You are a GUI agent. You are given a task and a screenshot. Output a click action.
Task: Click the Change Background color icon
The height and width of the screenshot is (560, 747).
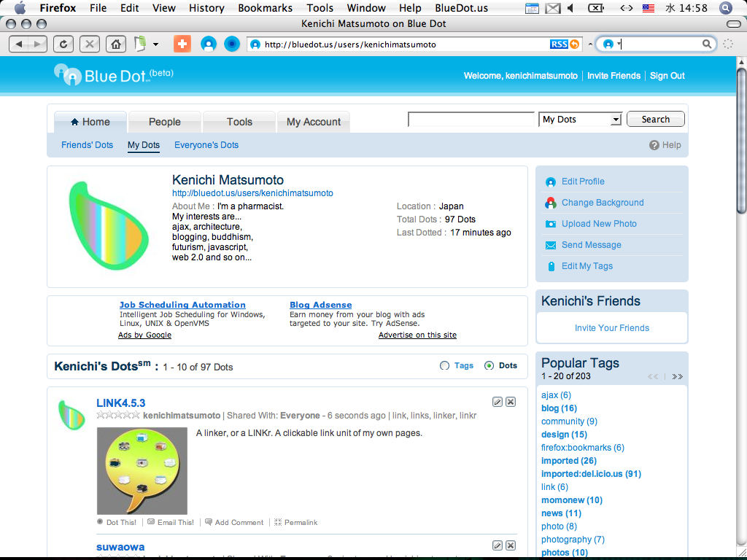tap(551, 203)
